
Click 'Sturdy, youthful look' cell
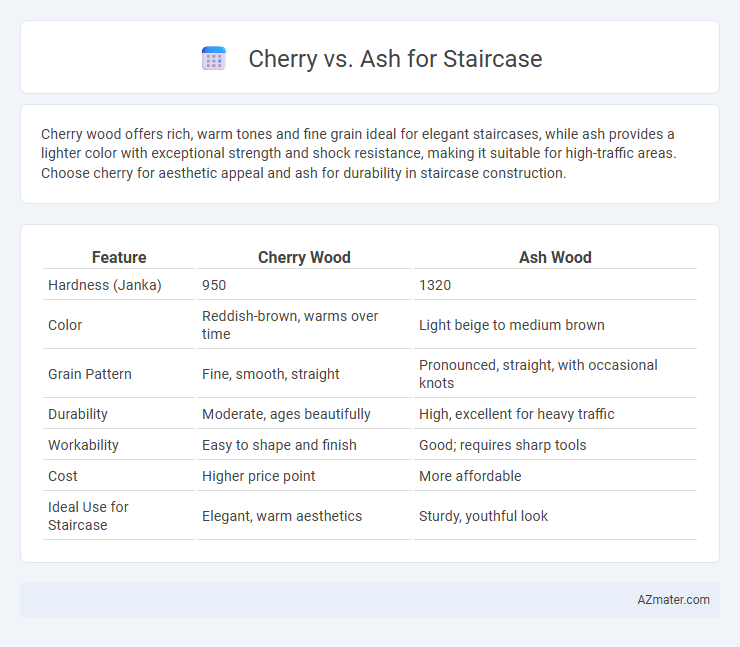pyautogui.click(x=483, y=516)
